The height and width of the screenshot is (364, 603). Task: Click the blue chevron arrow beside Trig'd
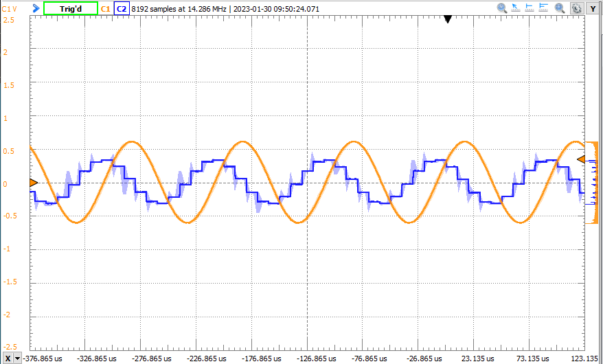pyautogui.click(x=35, y=9)
